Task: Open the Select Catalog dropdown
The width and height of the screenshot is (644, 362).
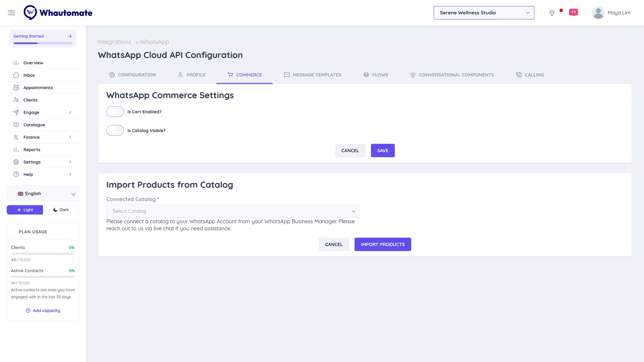Action: (233, 212)
